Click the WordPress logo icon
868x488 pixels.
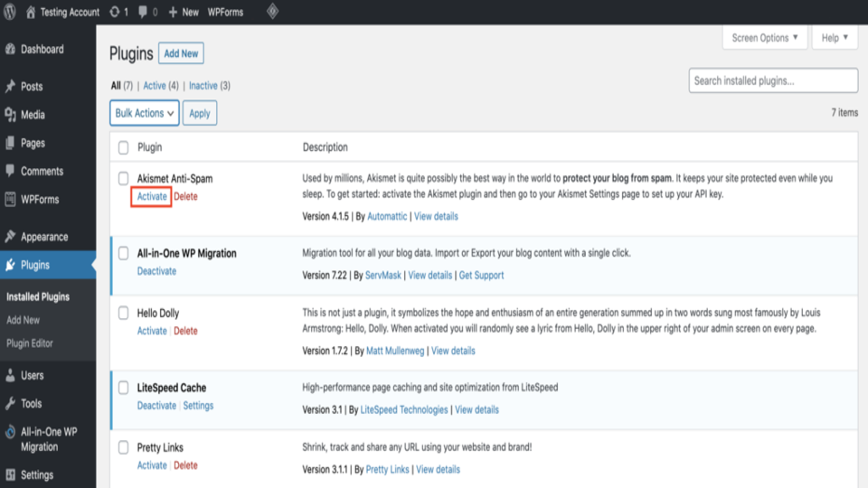tap(12, 13)
